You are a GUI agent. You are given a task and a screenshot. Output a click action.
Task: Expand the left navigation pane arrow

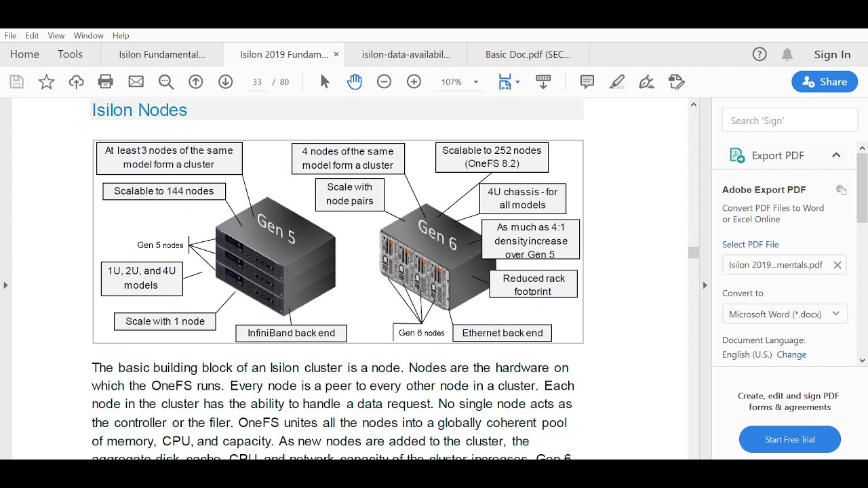point(5,285)
